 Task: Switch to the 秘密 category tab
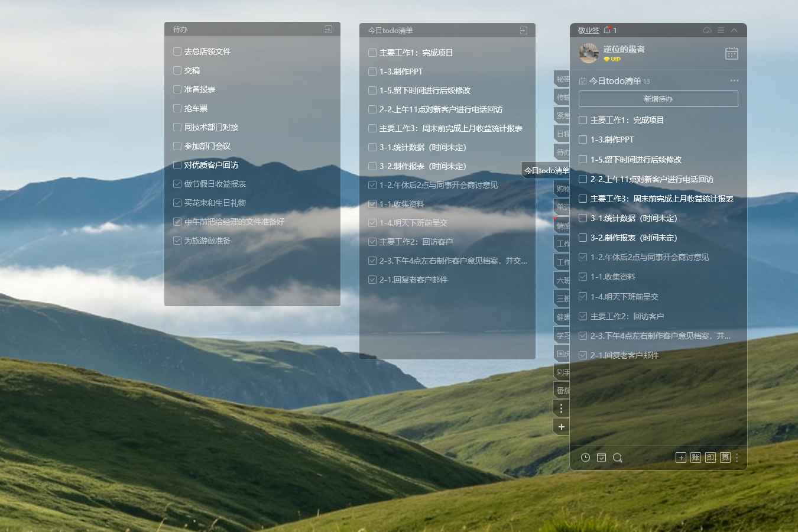[x=562, y=79]
